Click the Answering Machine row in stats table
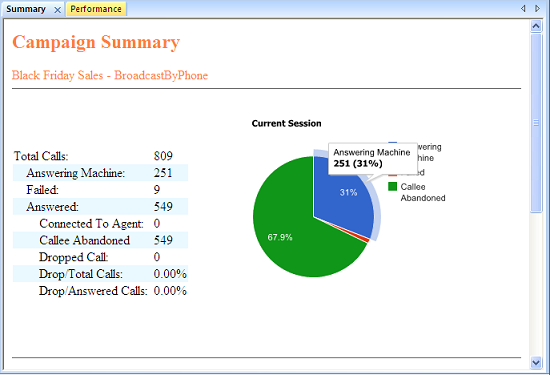Screen dimensions: 550x375 [x=100, y=173]
